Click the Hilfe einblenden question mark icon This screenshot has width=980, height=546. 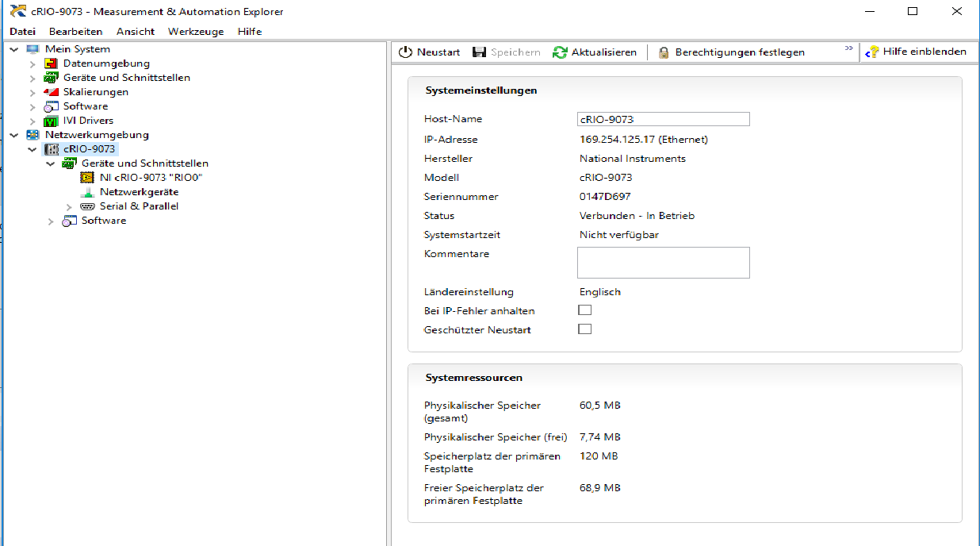pyautogui.click(x=872, y=52)
